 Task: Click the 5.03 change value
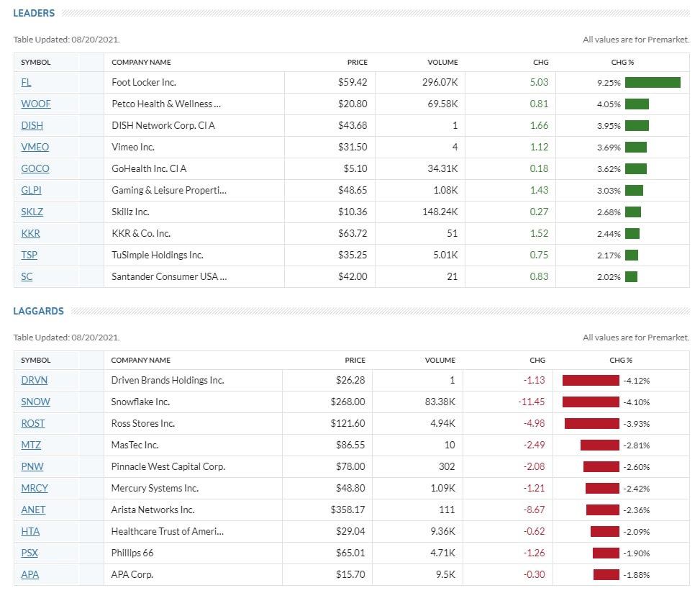pos(539,83)
